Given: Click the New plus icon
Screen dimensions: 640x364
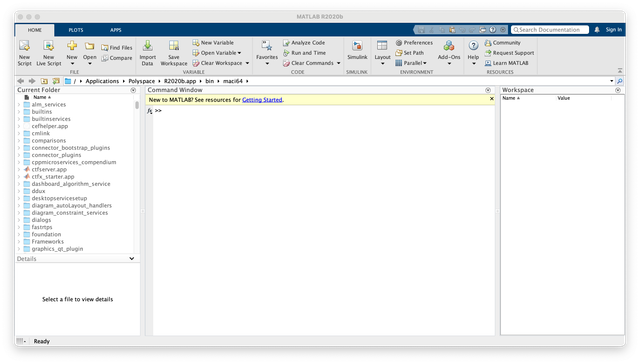Looking at the screenshot, I should coord(72,46).
